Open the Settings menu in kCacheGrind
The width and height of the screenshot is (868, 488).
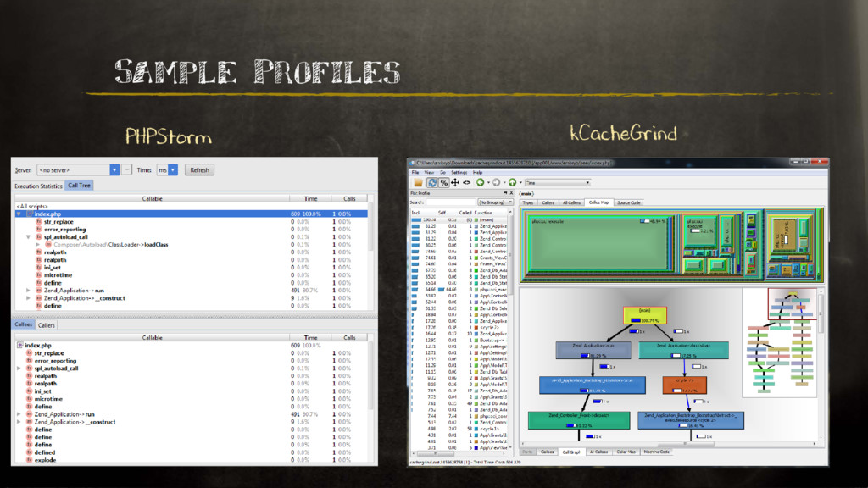click(459, 173)
